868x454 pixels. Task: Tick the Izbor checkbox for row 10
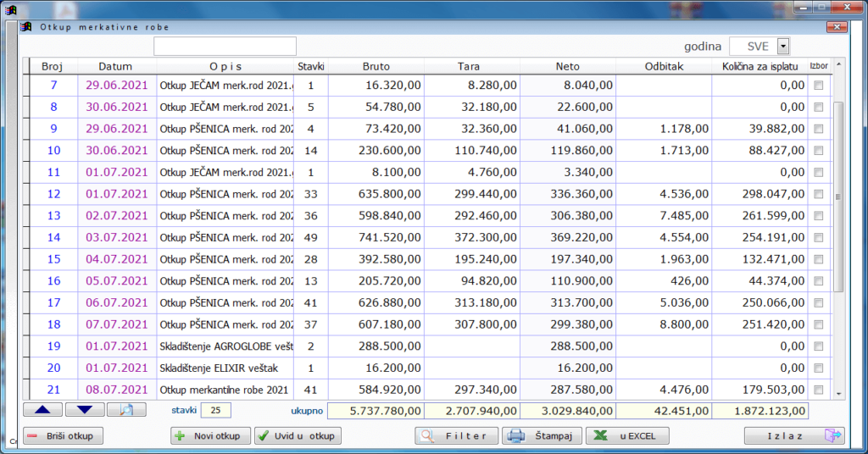(x=818, y=151)
